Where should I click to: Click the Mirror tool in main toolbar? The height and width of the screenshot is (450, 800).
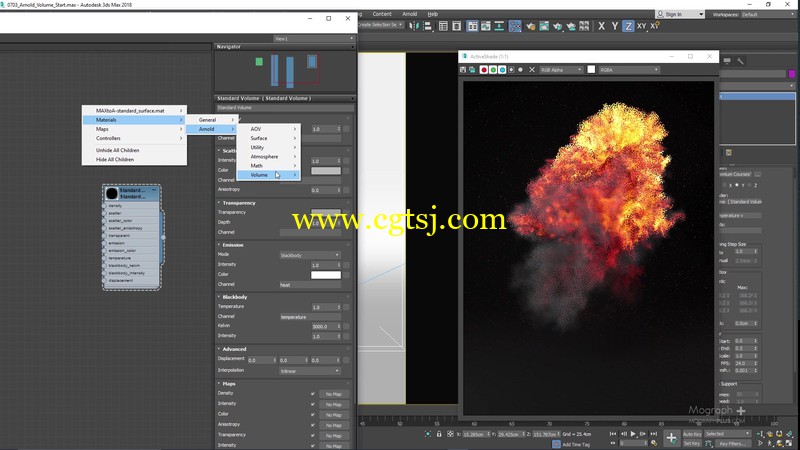coord(414,26)
